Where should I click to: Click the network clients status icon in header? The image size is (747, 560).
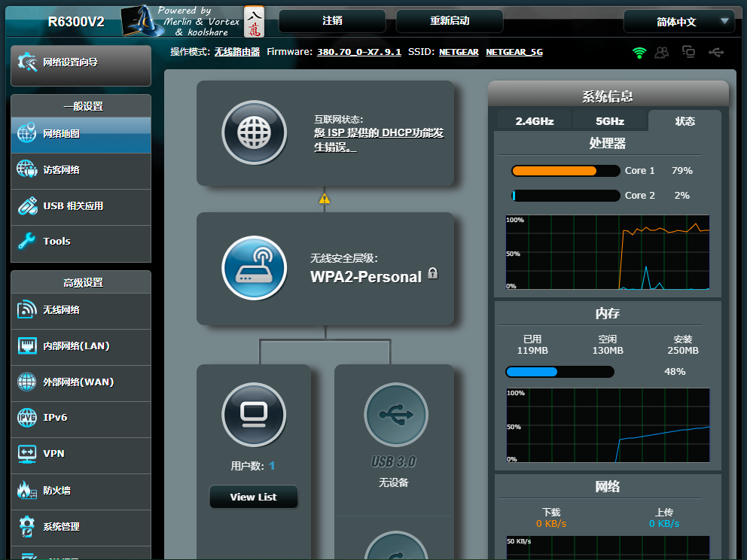tap(688, 51)
